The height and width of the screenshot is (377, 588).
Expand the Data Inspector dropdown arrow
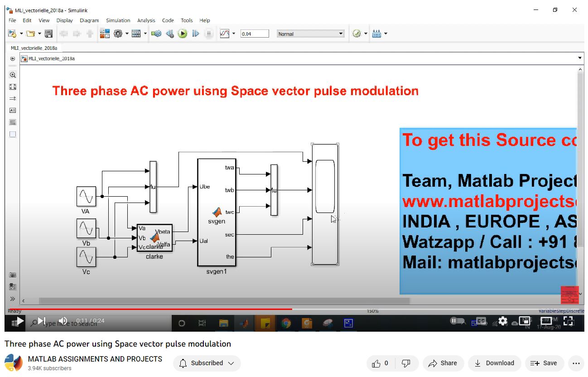(234, 34)
